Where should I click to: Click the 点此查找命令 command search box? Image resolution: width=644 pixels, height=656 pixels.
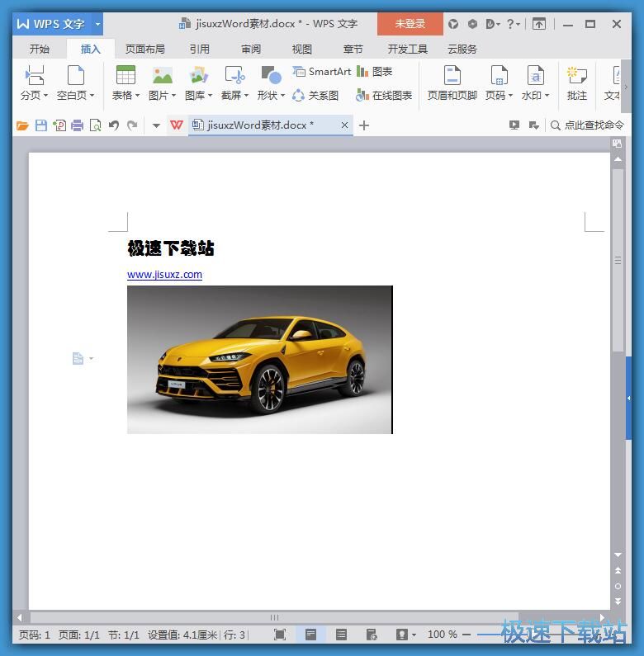(x=587, y=125)
